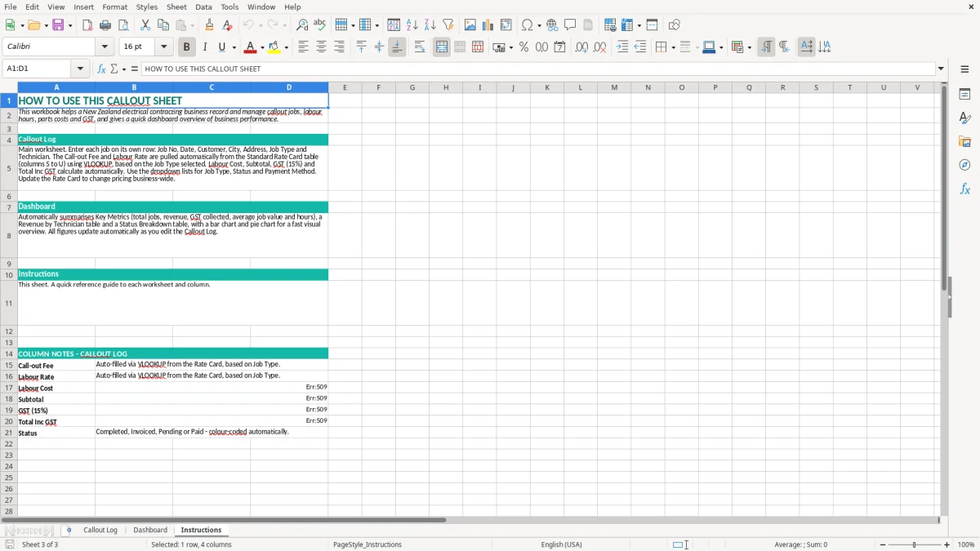Open sidebar Properties panel
Viewport: 980px width, 551px height.
click(x=964, y=95)
